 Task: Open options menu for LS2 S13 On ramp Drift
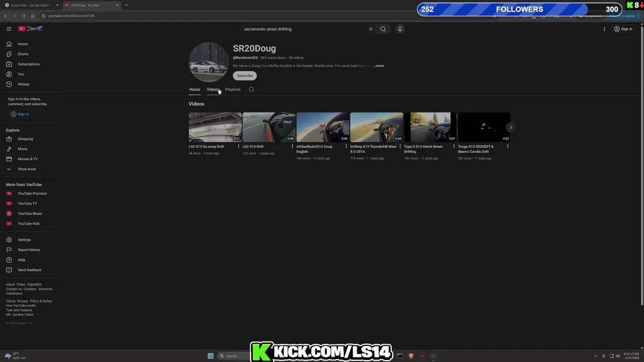[x=238, y=146]
